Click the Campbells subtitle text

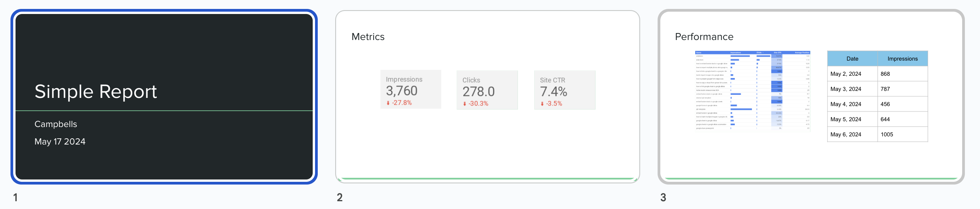click(56, 124)
